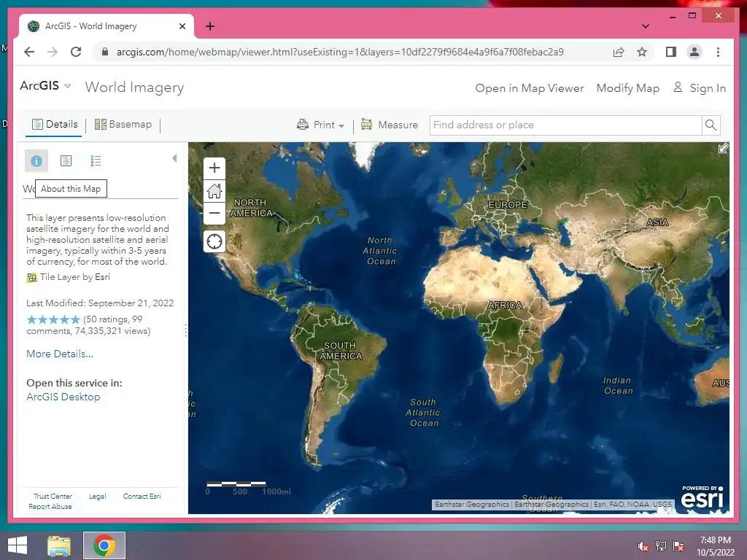Find my location on the map

tap(214, 241)
